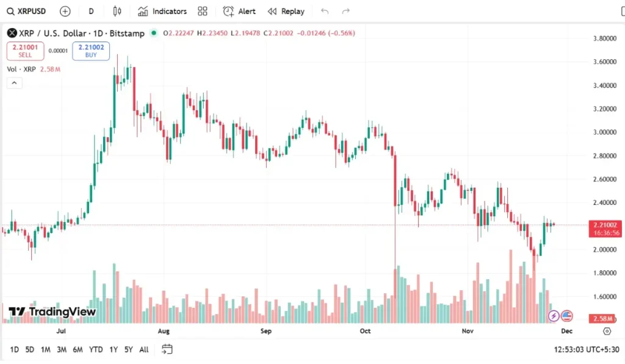Select the YTD range tab
The width and height of the screenshot is (625, 364).
[x=95, y=349]
